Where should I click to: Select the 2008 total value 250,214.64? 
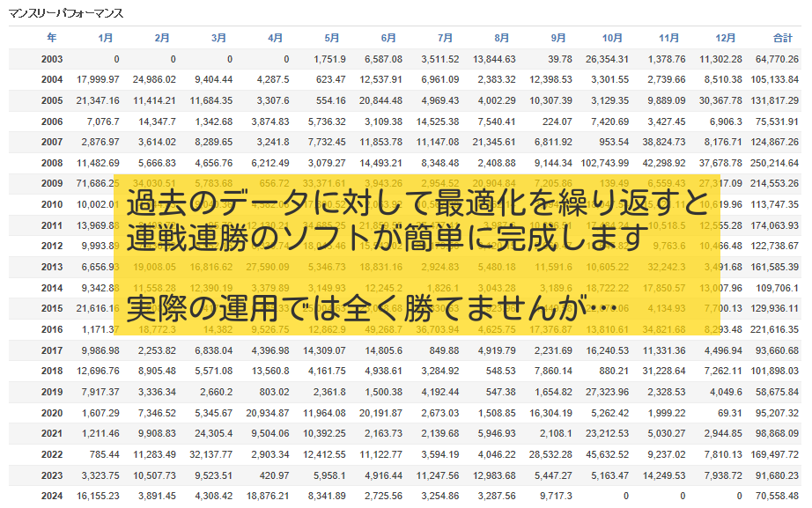click(773, 163)
